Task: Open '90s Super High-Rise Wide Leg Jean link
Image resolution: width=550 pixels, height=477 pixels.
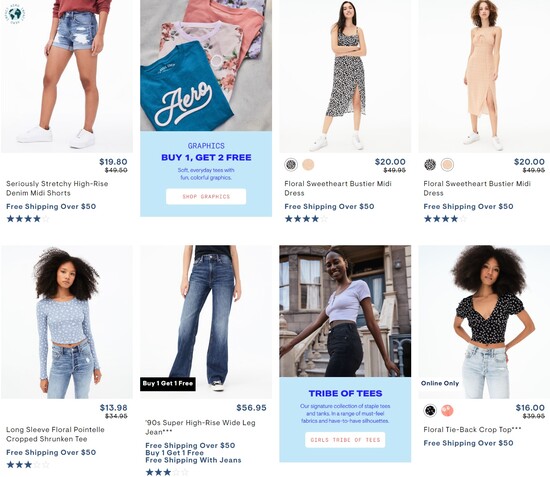Action: 200,427
